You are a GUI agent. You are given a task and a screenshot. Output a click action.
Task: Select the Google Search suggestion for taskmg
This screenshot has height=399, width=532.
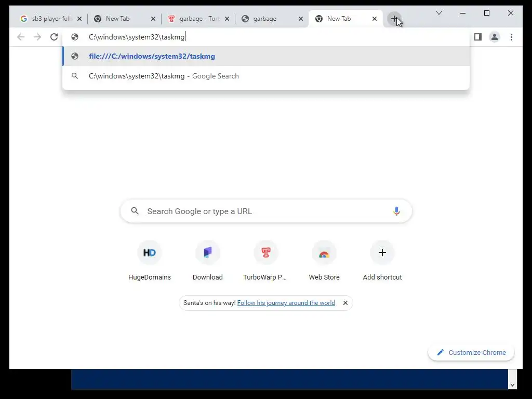pos(266,76)
